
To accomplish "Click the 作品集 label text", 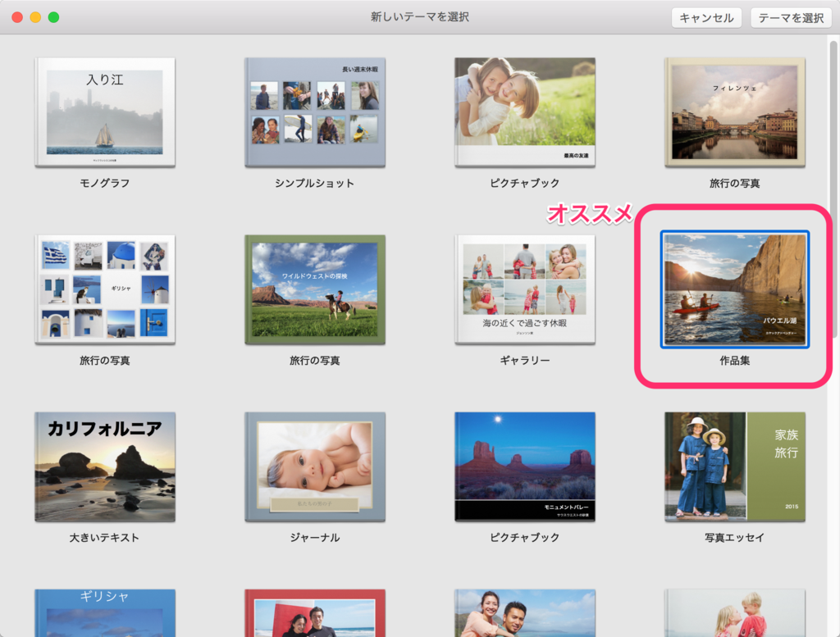I will [x=735, y=360].
